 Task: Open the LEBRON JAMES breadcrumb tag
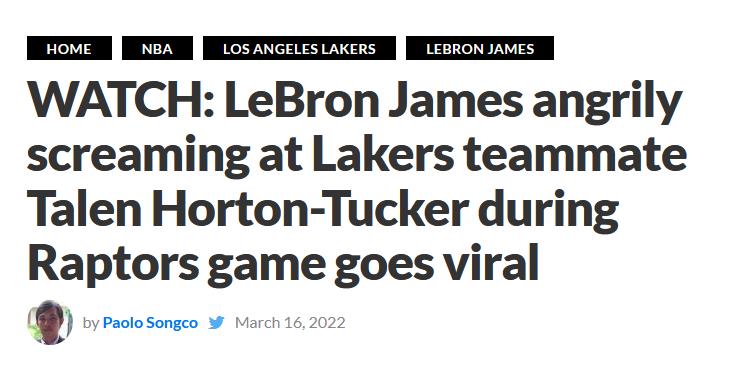[480, 48]
